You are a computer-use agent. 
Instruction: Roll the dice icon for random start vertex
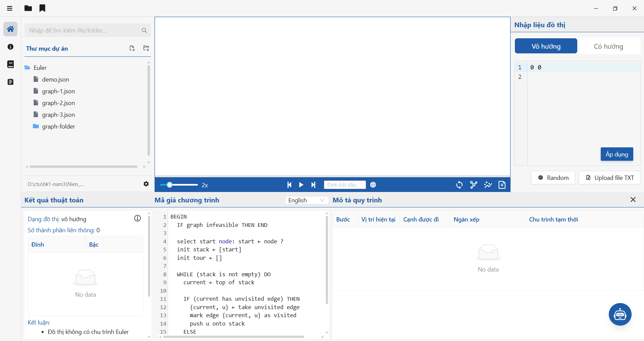click(373, 185)
